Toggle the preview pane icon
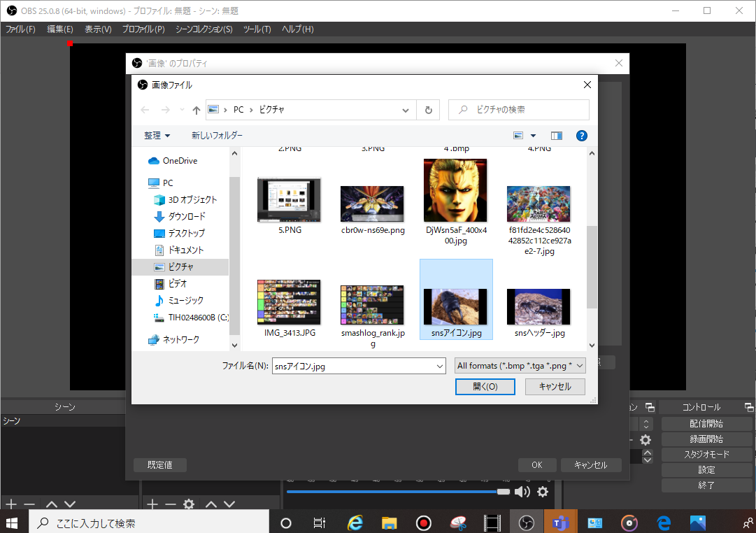Screen dimensions: 756x533 tap(557, 136)
